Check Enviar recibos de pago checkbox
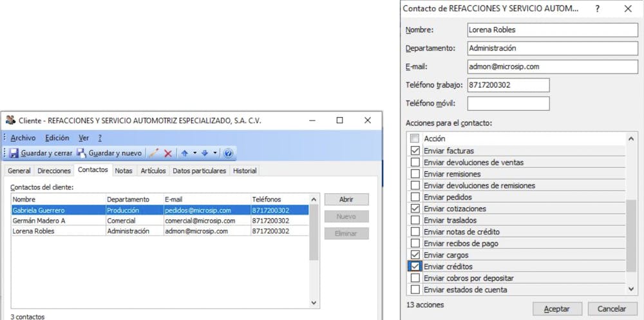Image resolution: width=644 pixels, height=320 pixels. pos(415,243)
